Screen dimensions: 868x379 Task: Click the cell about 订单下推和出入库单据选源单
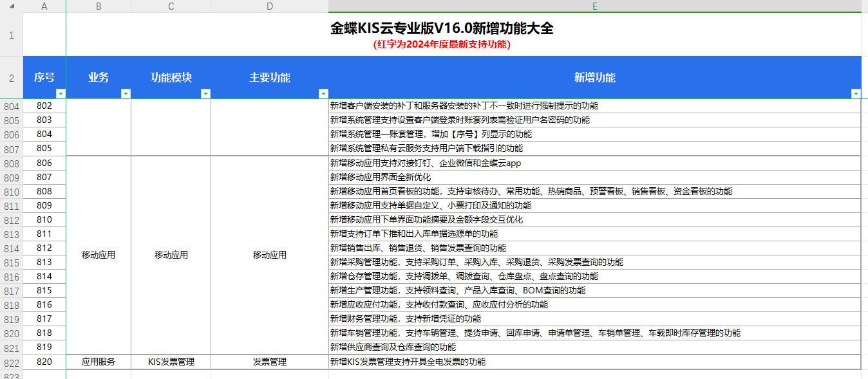click(x=595, y=234)
